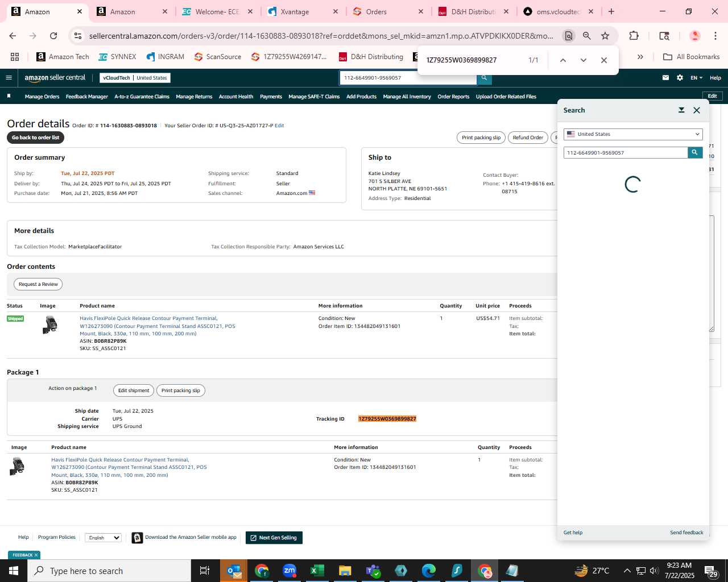Close the Search side panel
The image size is (728, 582).
pos(697,110)
